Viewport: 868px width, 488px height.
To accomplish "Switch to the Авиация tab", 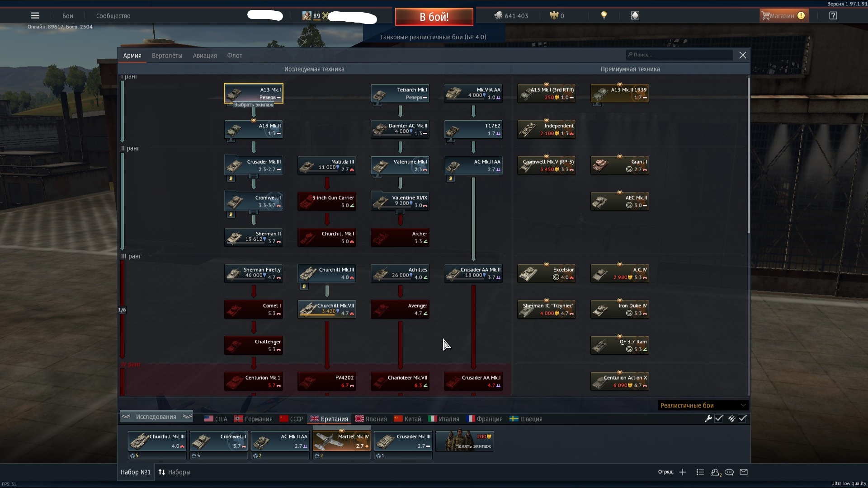I will (x=205, y=56).
